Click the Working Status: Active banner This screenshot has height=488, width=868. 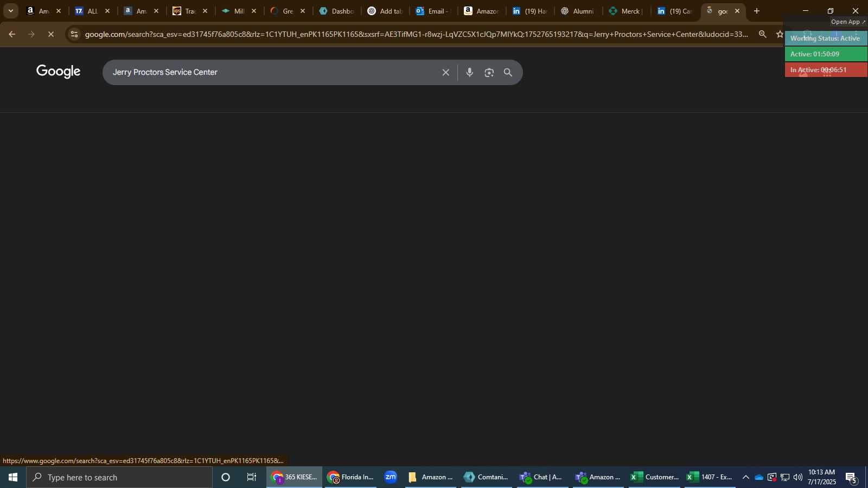[x=826, y=38]
